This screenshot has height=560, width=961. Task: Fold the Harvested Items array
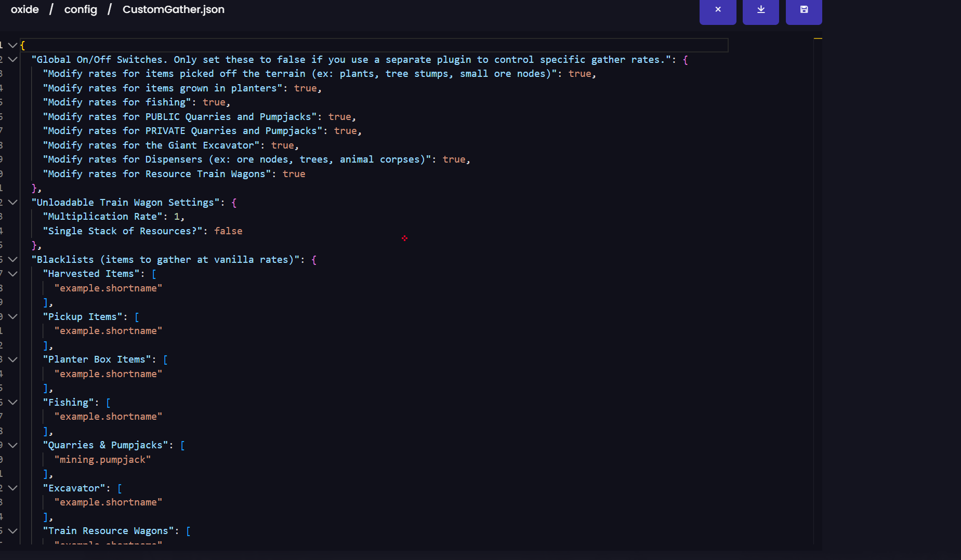tap(12, 274)
